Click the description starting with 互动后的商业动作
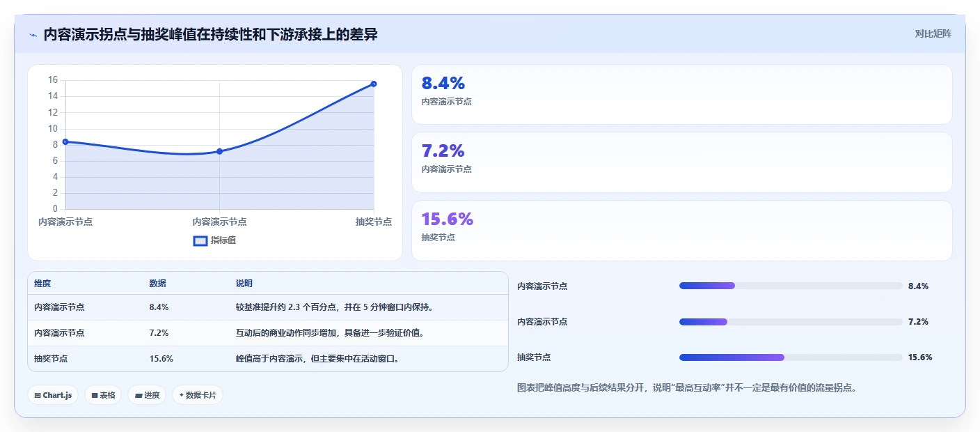980x432 pixels. pos(330,333)
